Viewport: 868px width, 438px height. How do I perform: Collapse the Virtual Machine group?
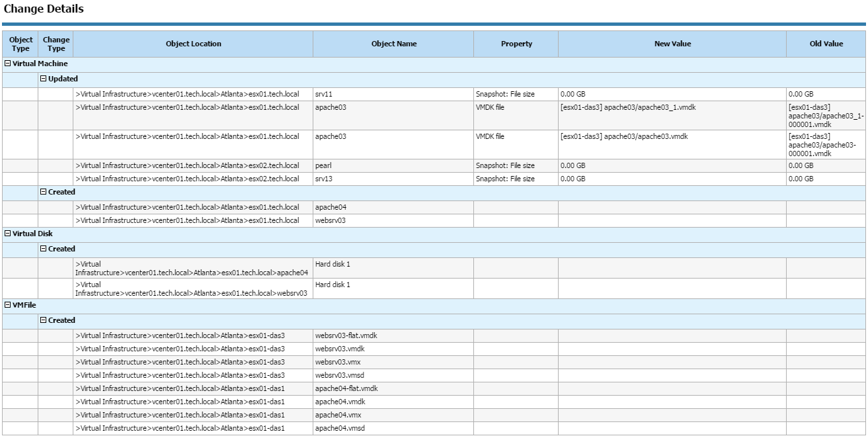[x=7, y=64]
